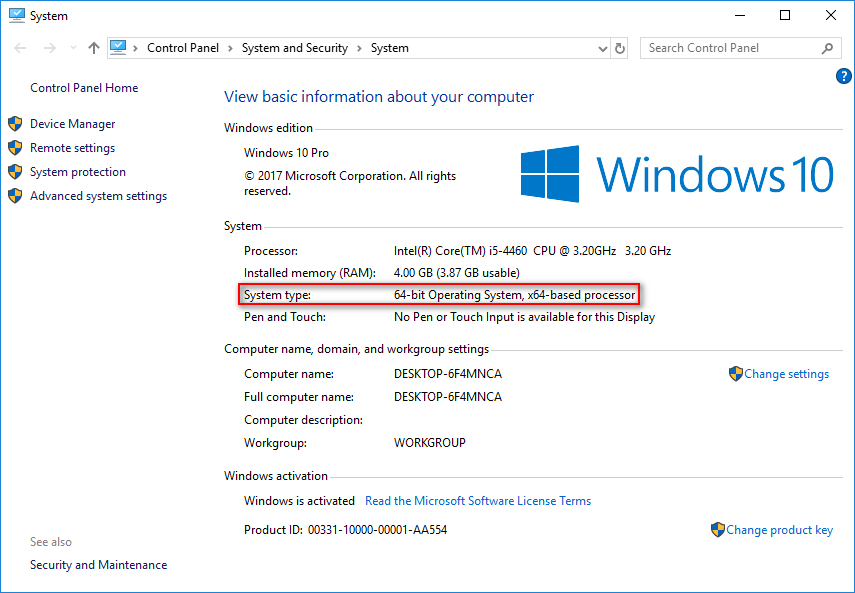
Task: Expand chevron after System and Security breadcrumb
Action: [x=359, y=48]
